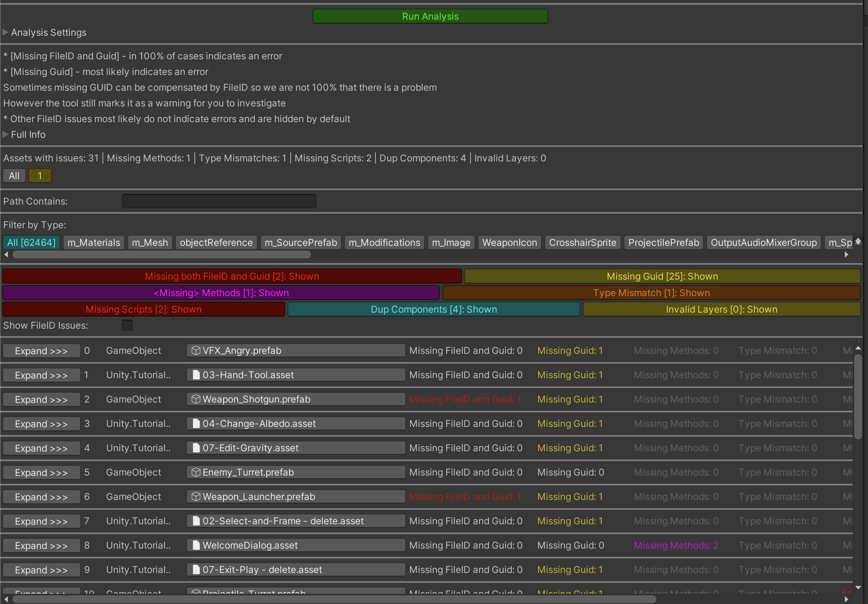Filter by m_Mesh type
Viewport: 868px width, 604px height.
click(150, 242)
